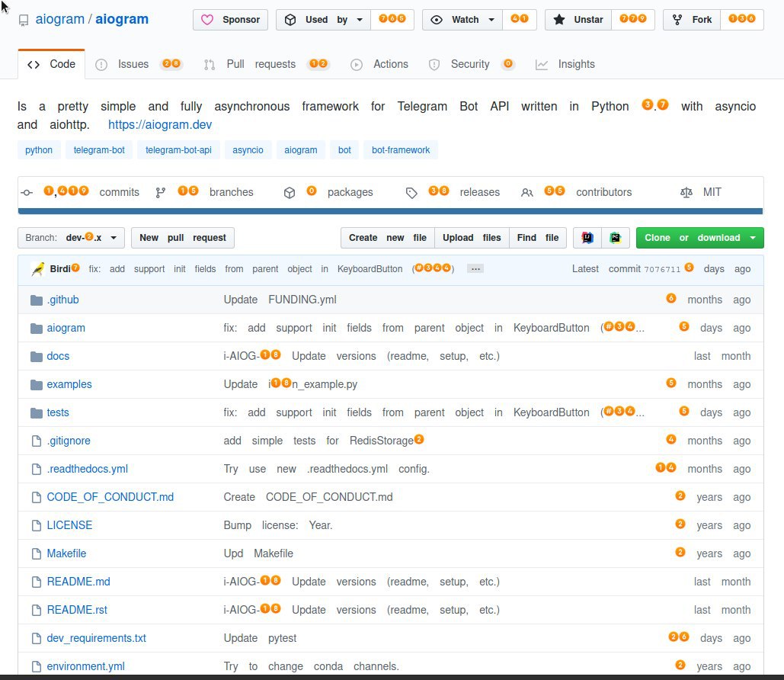Open the .readthedocs.yml file
This screenshot has height=680, width=784.
tap(87, 469)
